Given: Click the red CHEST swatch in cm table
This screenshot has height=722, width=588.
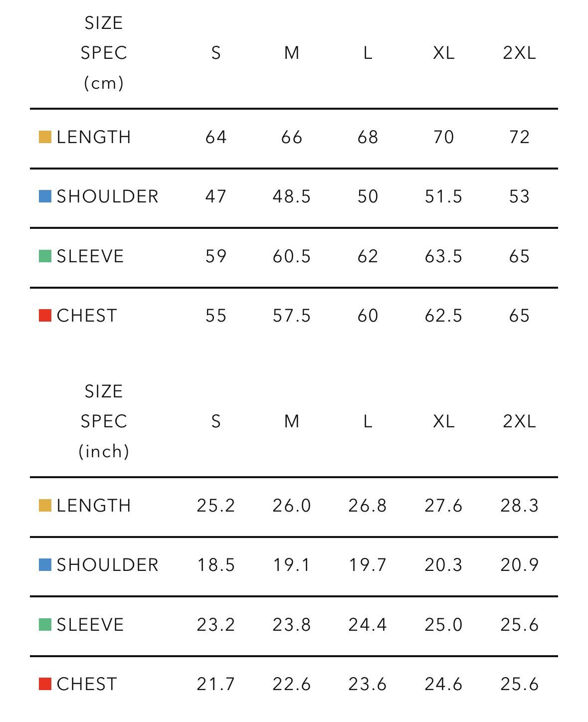Looking at the screenshot, I should [45, 316].
